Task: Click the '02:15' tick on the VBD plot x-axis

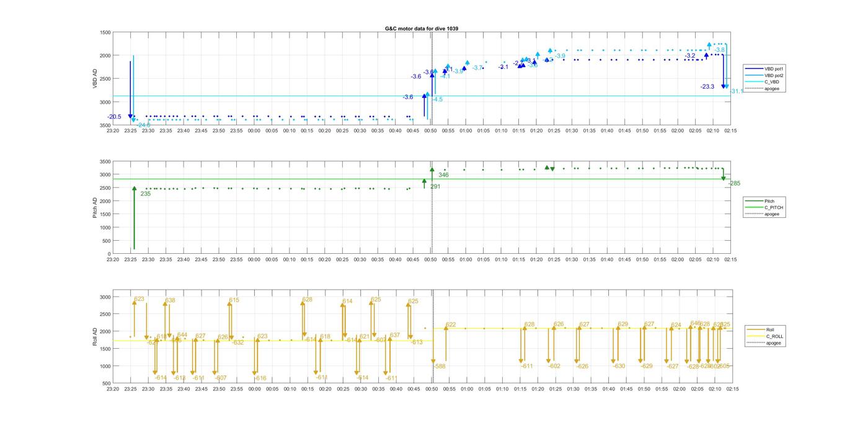Action: (x=731, y=131)
